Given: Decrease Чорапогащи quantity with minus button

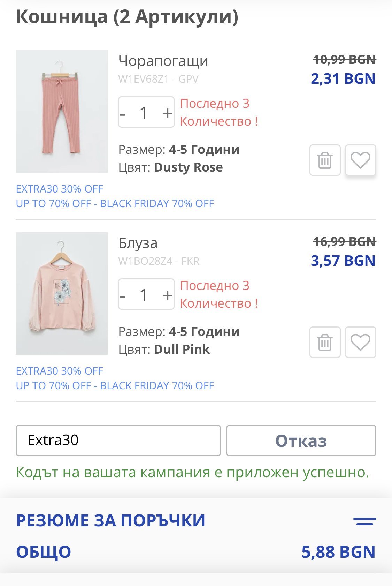Looking at the screenshot, I should 123,113.
